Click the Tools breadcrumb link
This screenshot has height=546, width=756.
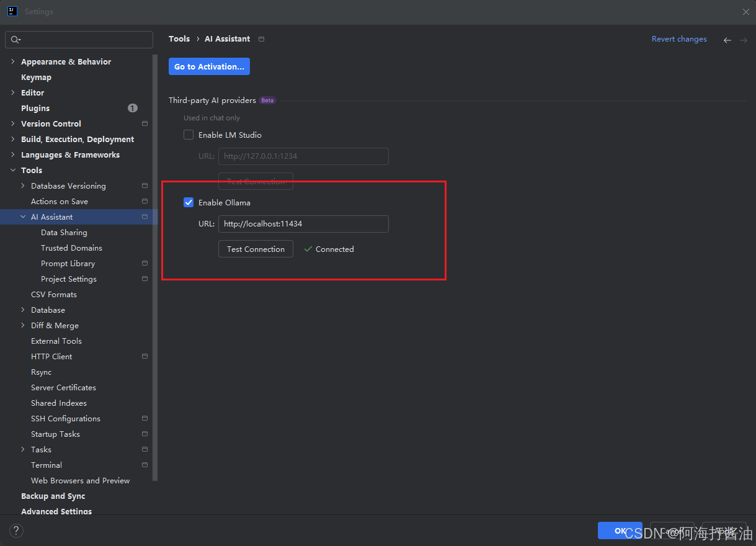click(x=179, y=38)
